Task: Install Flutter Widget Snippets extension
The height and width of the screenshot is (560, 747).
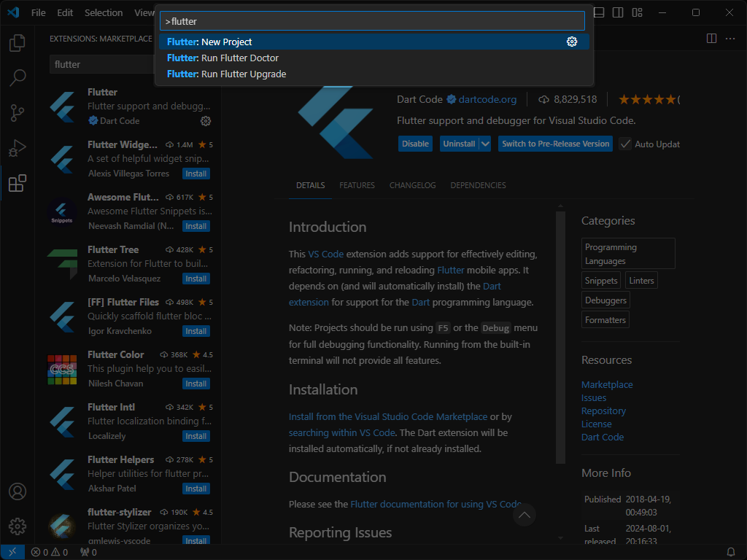Action: click(196, 174)
